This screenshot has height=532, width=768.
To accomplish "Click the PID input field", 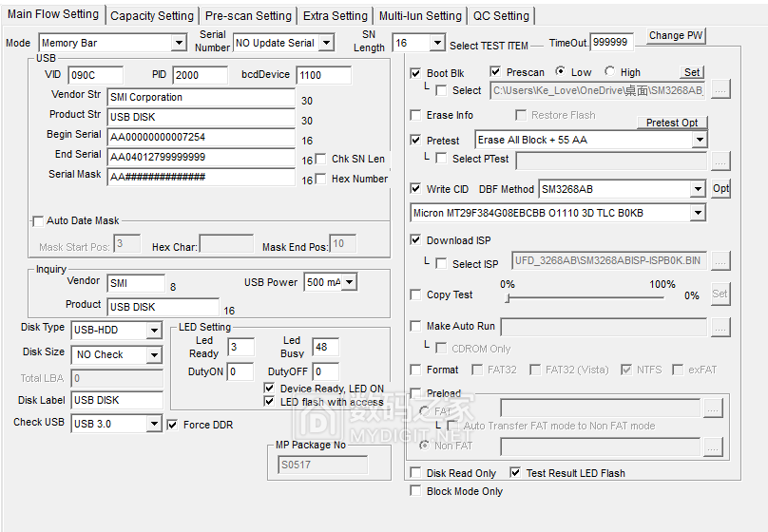I will (x=200, y=75).
